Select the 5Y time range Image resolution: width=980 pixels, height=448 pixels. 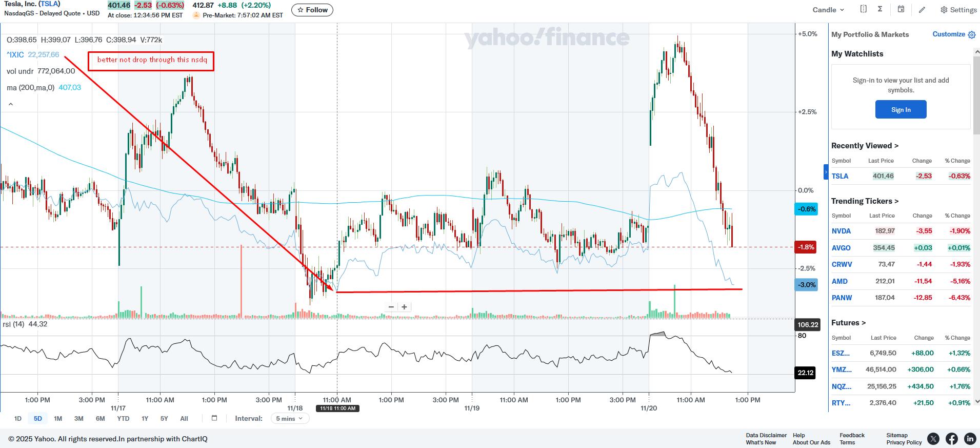pyautogui.click(x=164, y=419)
